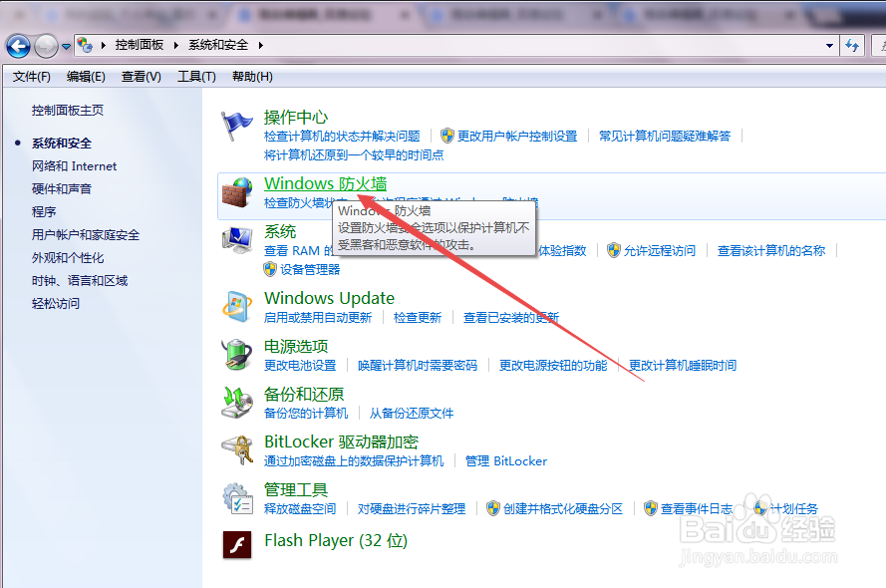Open 电源选项 heading link
The width and height of the screenshot is (886, 588).
(296, 346)
